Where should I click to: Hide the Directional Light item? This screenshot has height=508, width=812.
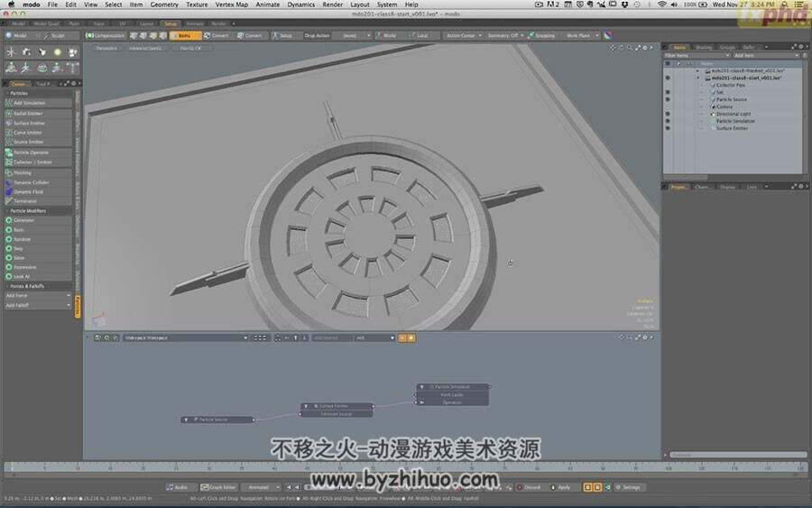click(668, 114)
